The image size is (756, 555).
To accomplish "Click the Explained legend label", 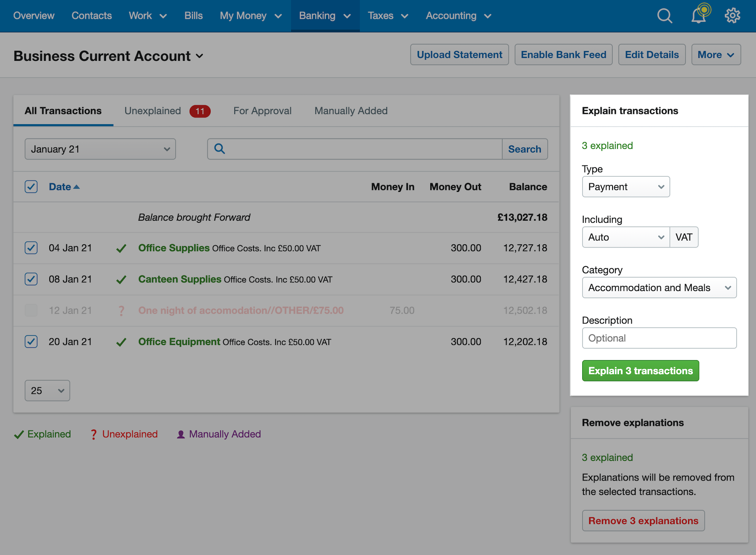I will 49,434.
